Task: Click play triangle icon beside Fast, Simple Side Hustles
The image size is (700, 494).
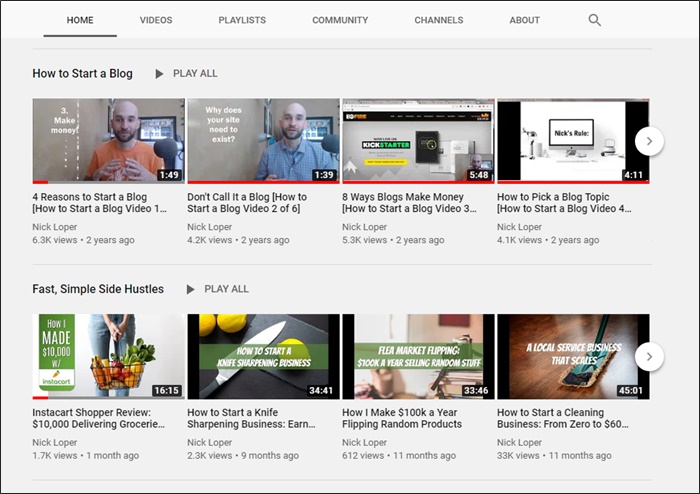Action: pos(190,289)
